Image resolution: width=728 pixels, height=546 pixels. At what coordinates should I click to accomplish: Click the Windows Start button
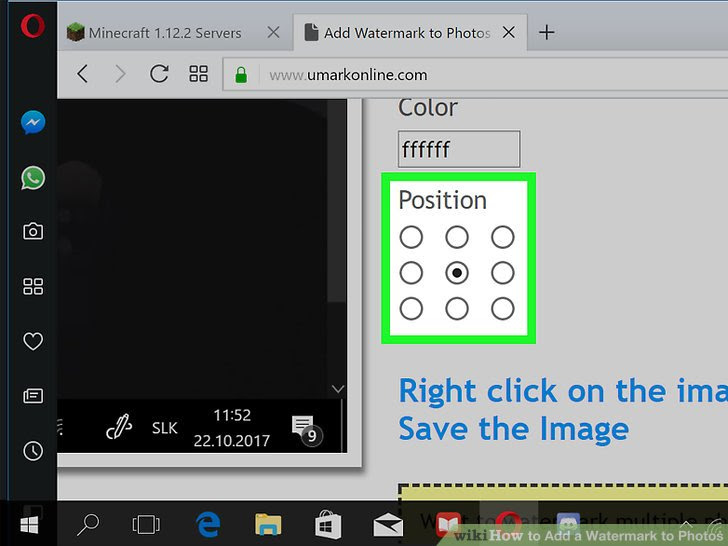[x=29, y=525]
